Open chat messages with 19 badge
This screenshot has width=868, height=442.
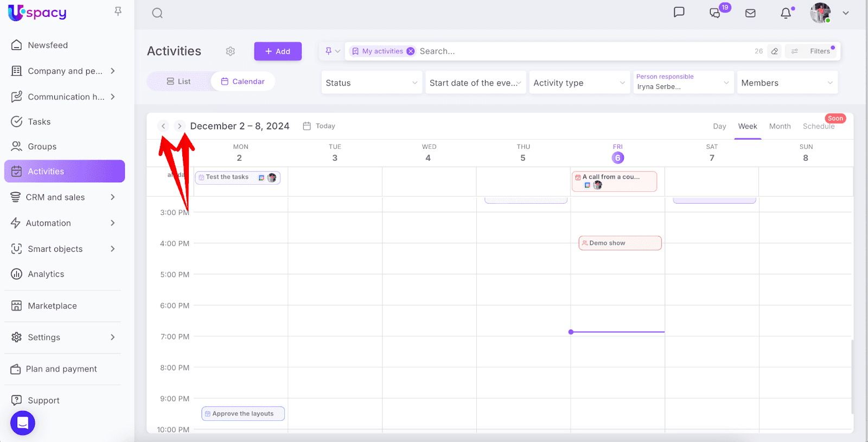pyautogui.click(x=716, y=12)
